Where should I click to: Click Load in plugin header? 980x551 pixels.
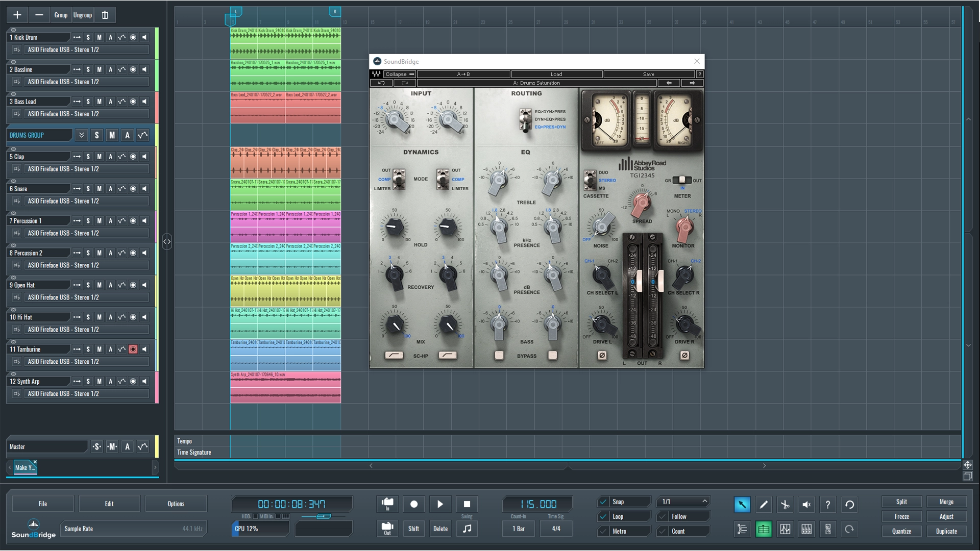[556, 74]
